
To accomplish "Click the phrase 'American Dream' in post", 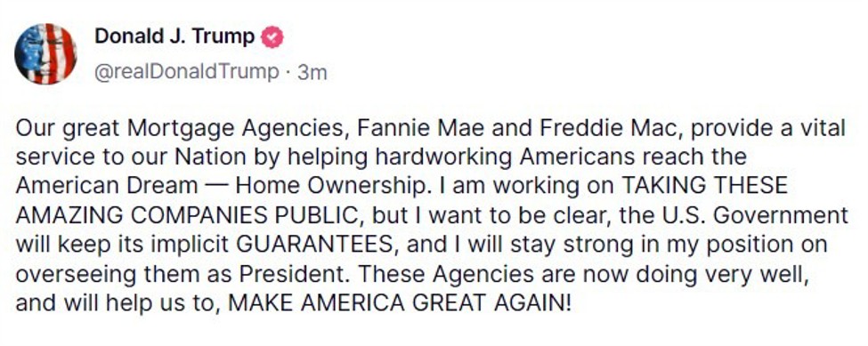I will (106, 186).
